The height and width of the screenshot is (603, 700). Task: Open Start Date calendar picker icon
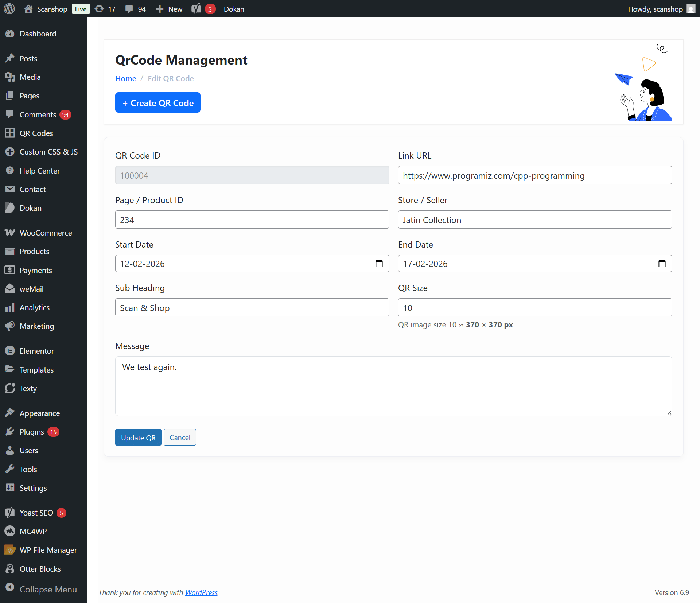[x=379, y=264]
